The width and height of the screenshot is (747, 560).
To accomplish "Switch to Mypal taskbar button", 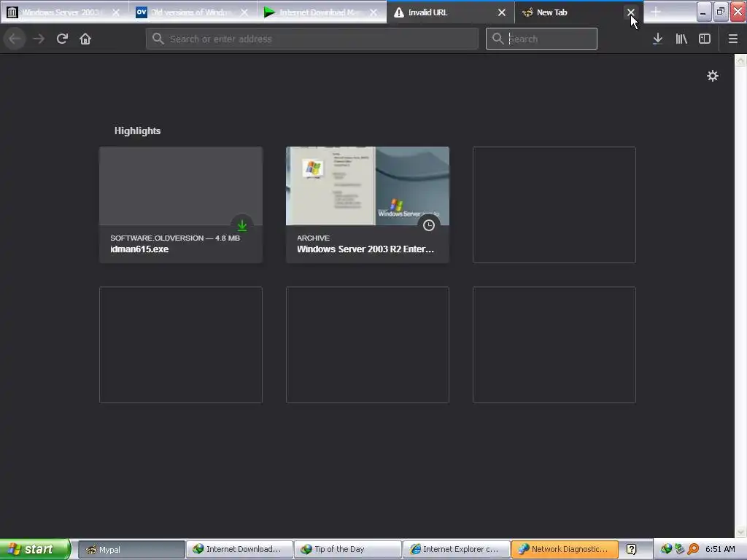I will [x=131, y=549].
